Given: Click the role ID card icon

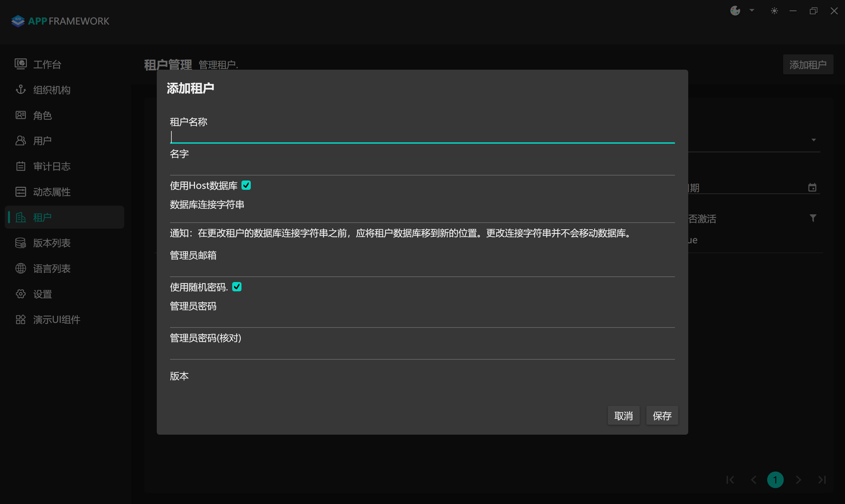Looking at the screenshot, I should pyautogui.click(x=20, y=115).
